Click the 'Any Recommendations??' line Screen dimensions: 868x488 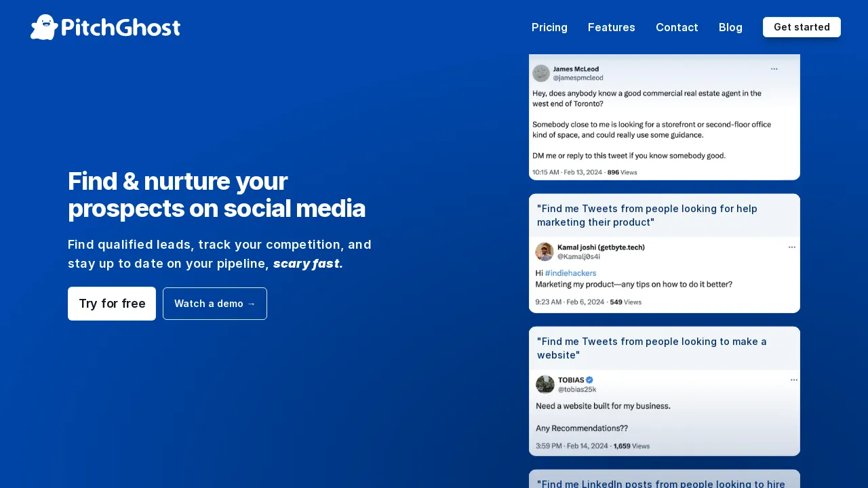pyautogui.click(x=582, y=428)
